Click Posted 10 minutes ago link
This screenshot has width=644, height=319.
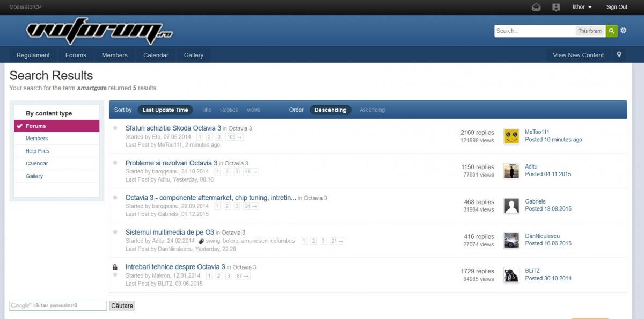(553, 140)
